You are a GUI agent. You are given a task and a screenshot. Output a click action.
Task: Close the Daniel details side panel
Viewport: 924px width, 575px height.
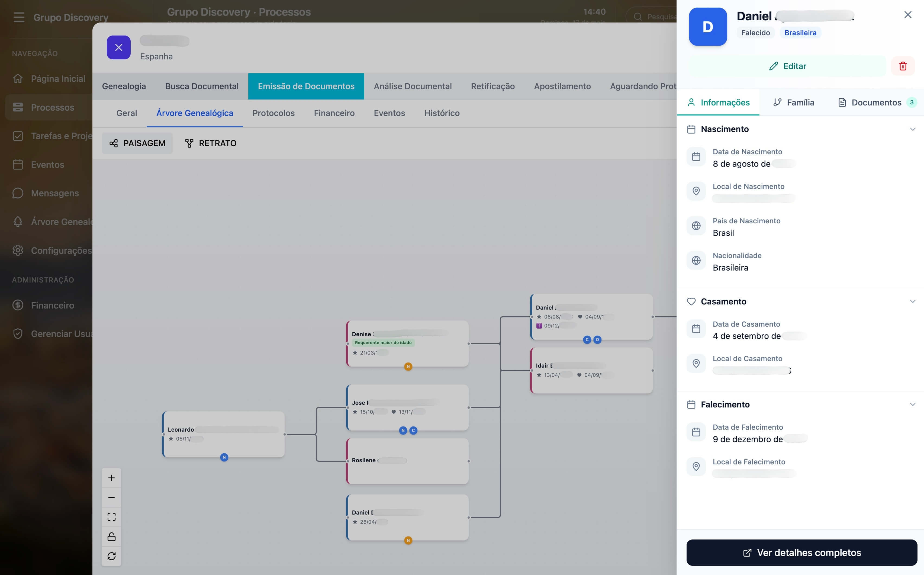coord(908,15)
